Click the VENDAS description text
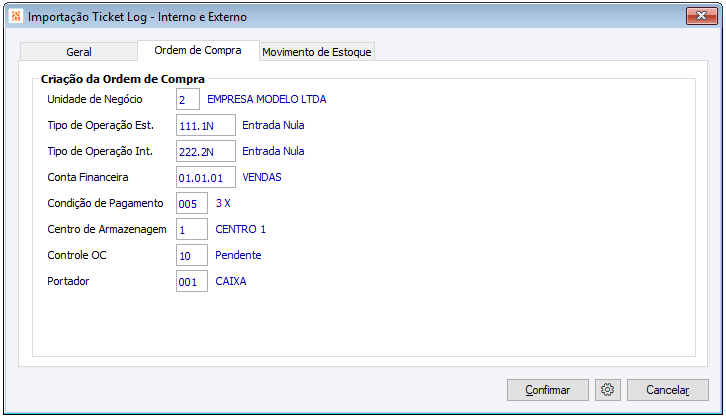726x418 pixels. [x=262, y=177]
